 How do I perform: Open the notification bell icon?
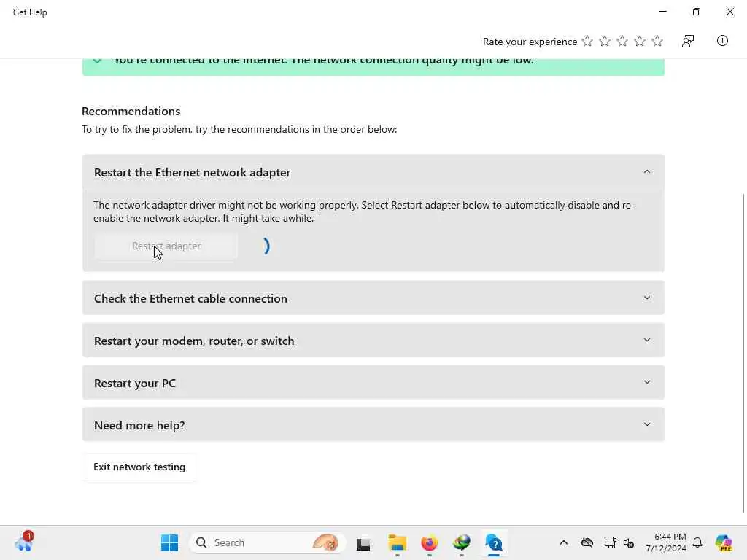tap(697, 542)
